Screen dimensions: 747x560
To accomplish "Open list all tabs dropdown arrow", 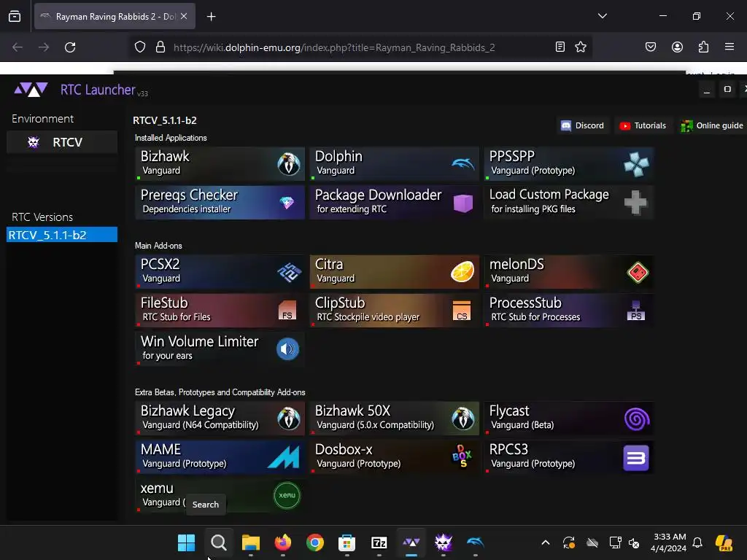I will [x=602, y=16].
